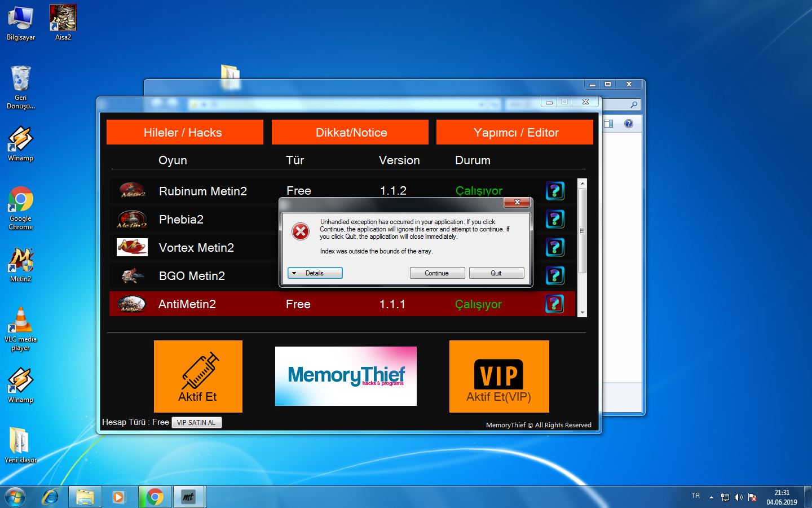Click the Phebia2 game logo

[x=133, y=219]
